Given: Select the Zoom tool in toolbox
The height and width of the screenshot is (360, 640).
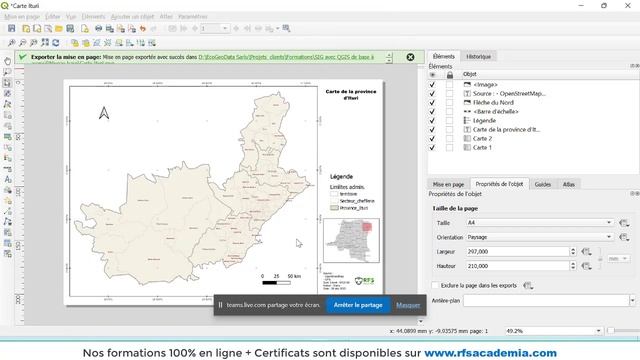Looking at the screenshot, I should pyautogui.click(x=7, y=72).
